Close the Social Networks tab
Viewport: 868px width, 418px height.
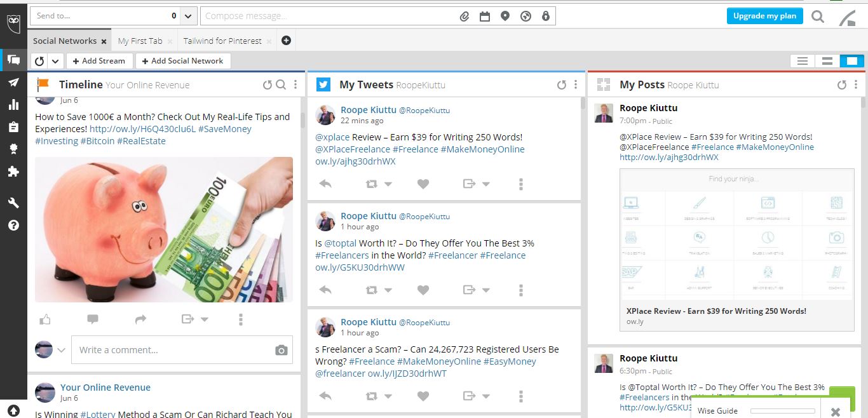coord(104,41)
